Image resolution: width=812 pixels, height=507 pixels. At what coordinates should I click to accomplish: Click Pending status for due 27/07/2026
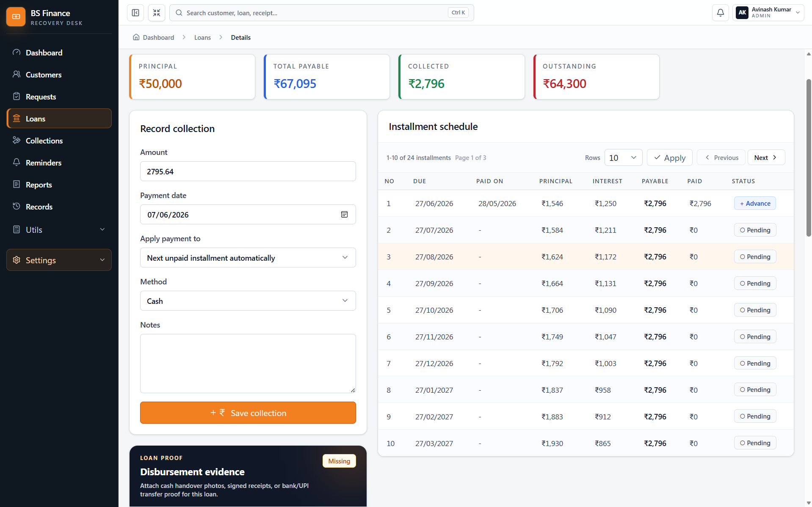pos(755,230)
